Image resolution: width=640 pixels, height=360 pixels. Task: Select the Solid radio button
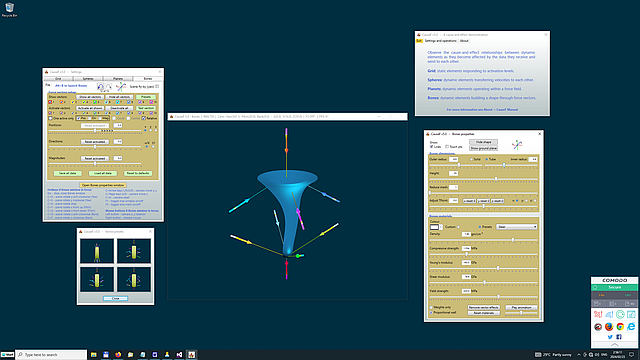click(471, 159)
